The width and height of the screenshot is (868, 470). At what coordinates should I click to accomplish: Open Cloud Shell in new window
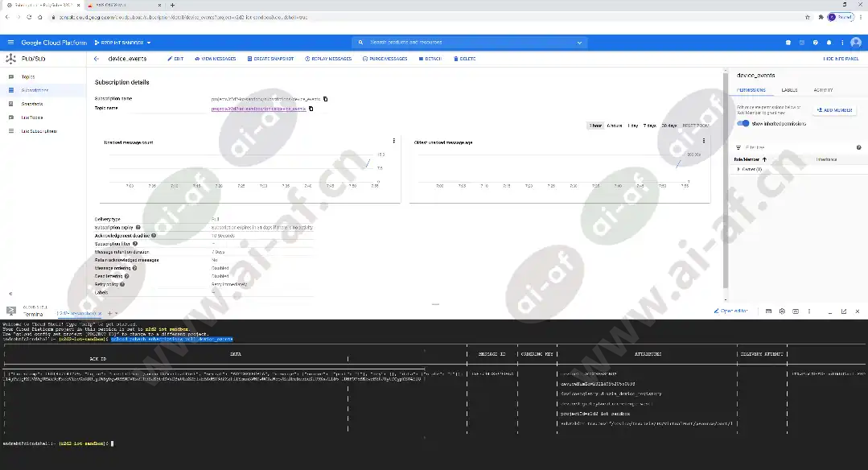pos(844,311)
